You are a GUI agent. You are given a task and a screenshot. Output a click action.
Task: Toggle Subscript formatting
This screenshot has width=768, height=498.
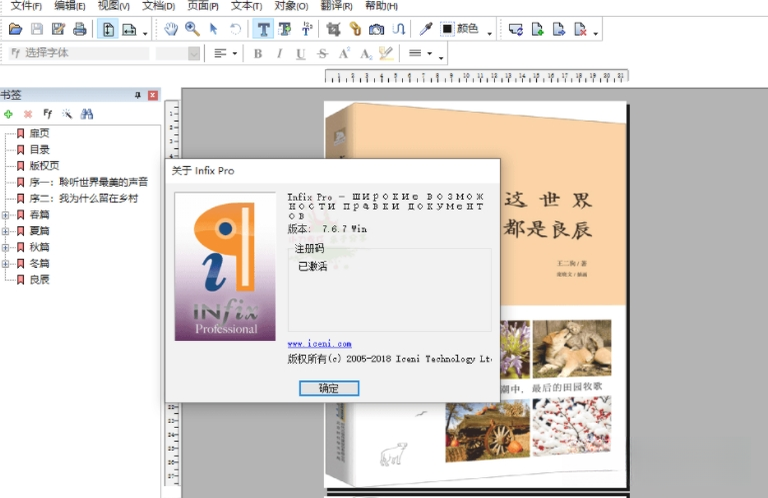pos(365,53)
